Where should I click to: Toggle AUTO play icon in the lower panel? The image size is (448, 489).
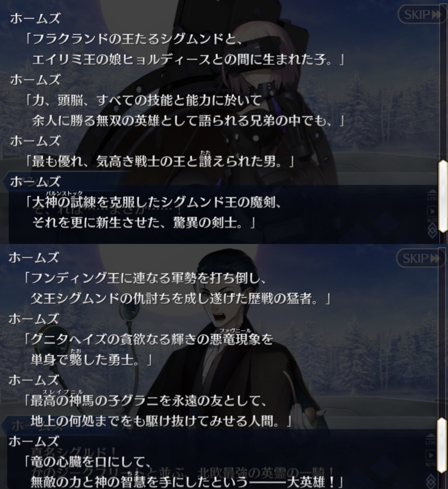click(x=431, y=457)
